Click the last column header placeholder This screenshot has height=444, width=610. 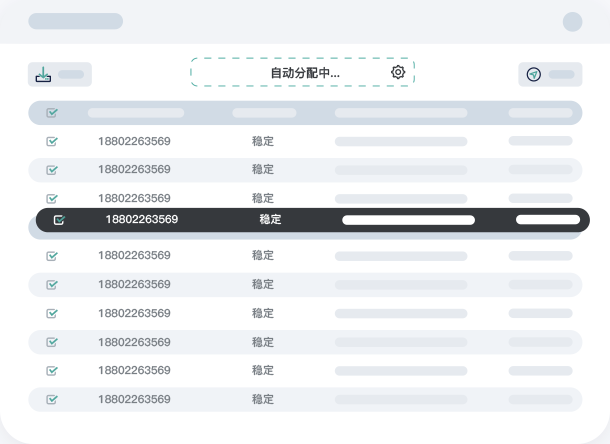click(540, 113)
